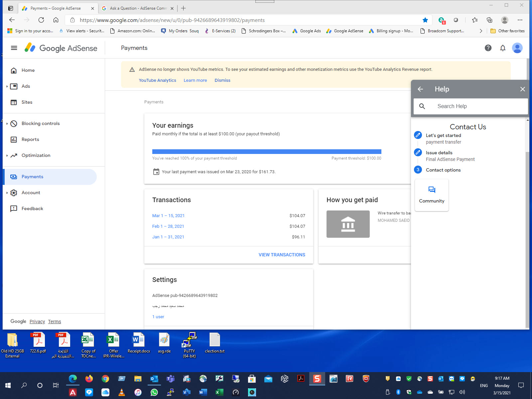Click the YouTube Analytics link

(158, 80)
